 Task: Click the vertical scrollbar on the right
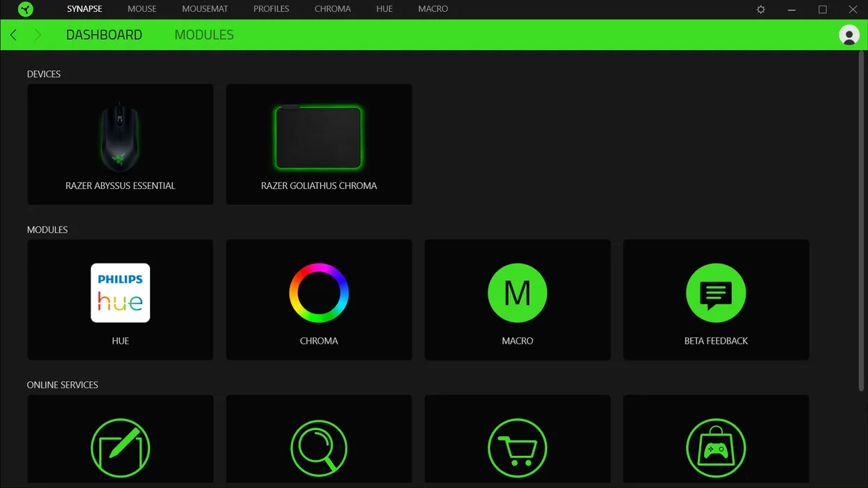click(x=861, y=222)
